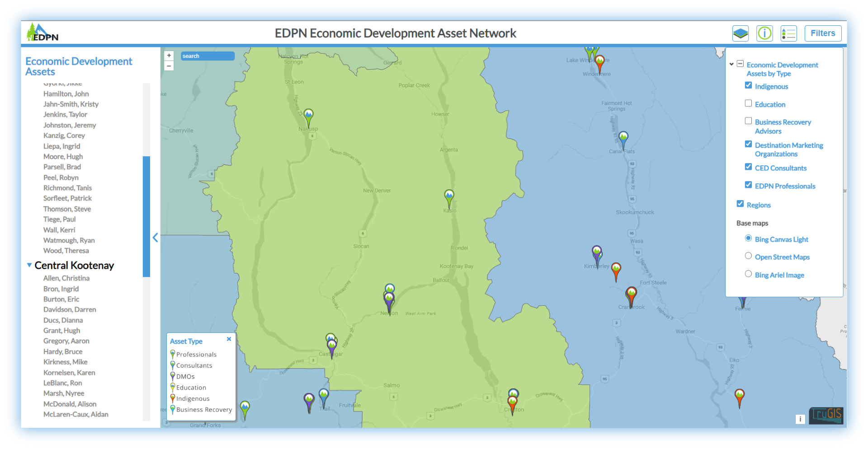Viewport: 868px width, 449px height.
Task: Collapse Economic Development Assets by Type
Action: point(740,64)
